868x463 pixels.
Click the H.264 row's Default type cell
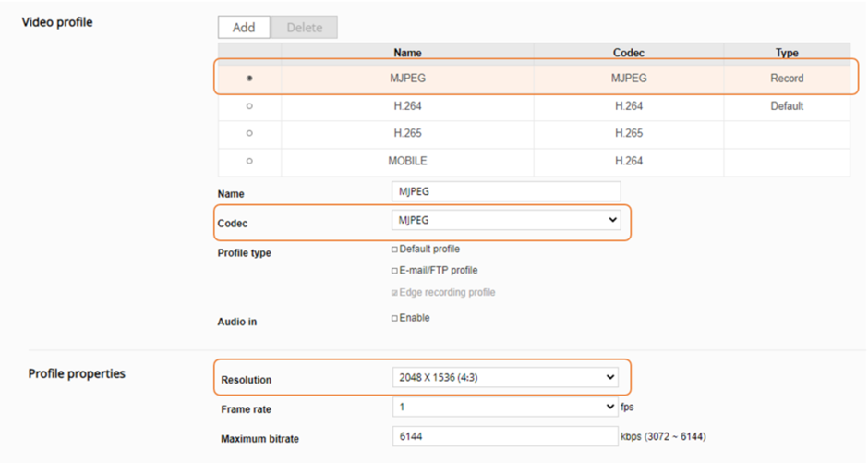(787, 106)
